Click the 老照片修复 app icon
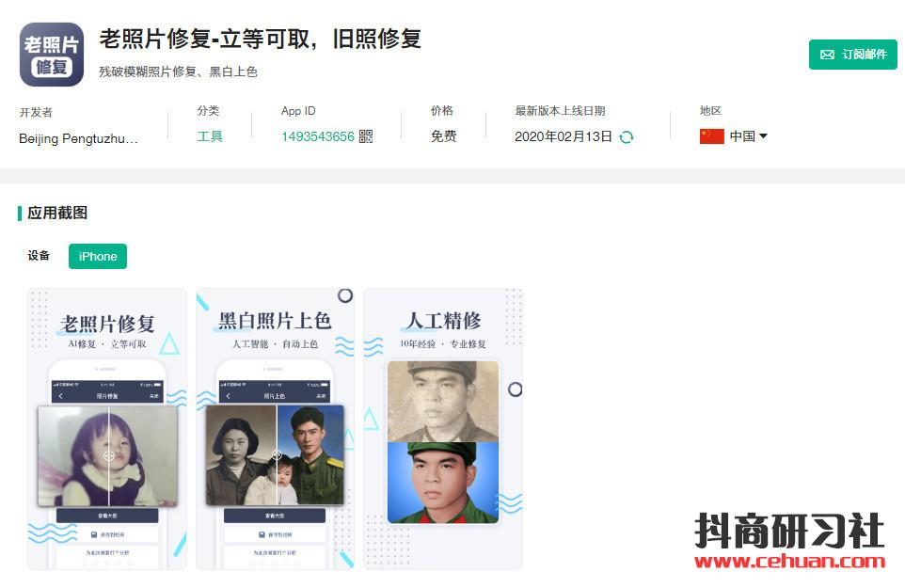Image resolution: width=905 pixels, height=588 pixels. coord(52,55)
